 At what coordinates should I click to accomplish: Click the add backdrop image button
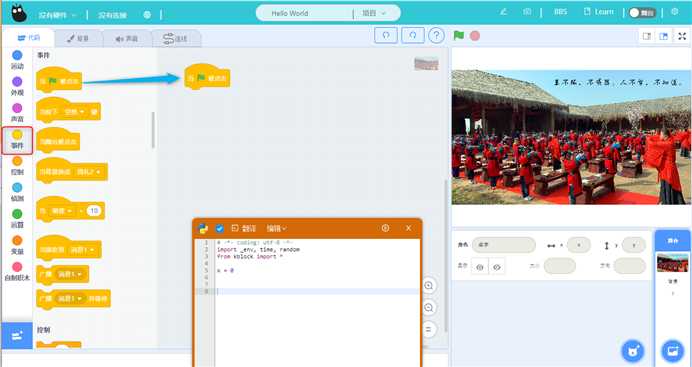(672, 351)
